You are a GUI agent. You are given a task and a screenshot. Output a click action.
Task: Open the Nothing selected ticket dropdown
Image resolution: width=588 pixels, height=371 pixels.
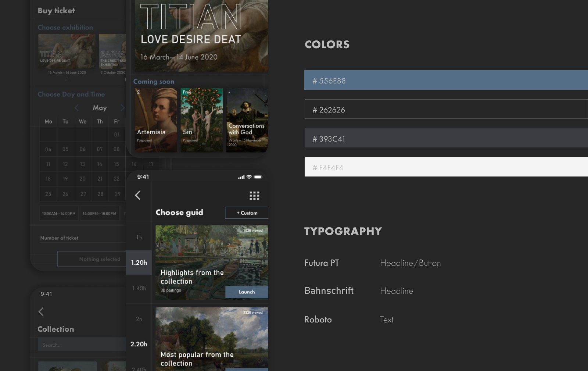[92, 259]
